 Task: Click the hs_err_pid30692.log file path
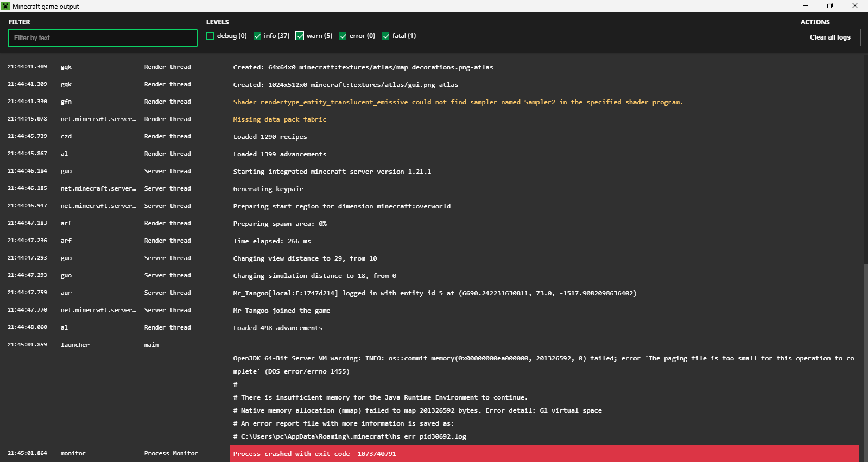click(354, 436)
